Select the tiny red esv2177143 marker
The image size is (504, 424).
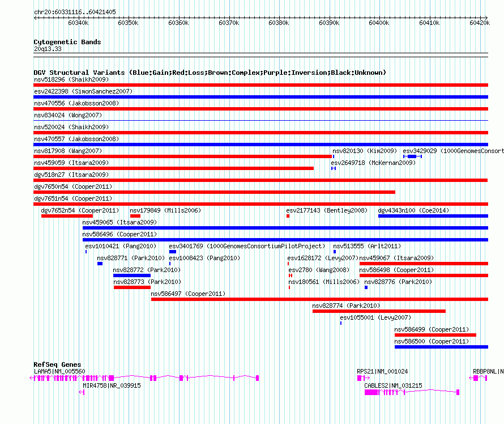coord(288,216)
